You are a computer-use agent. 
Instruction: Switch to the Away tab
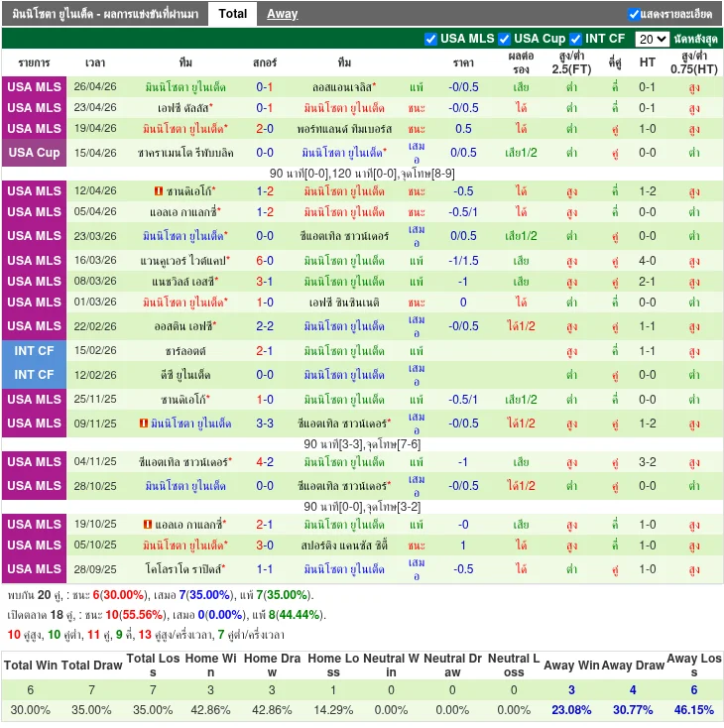click(282, 14)
